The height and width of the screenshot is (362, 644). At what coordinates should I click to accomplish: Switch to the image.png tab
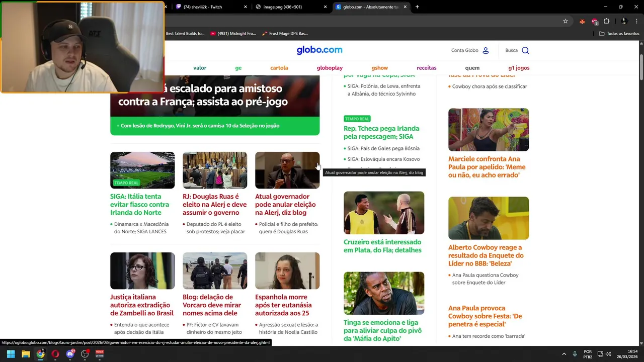click(x=291, y=7)
